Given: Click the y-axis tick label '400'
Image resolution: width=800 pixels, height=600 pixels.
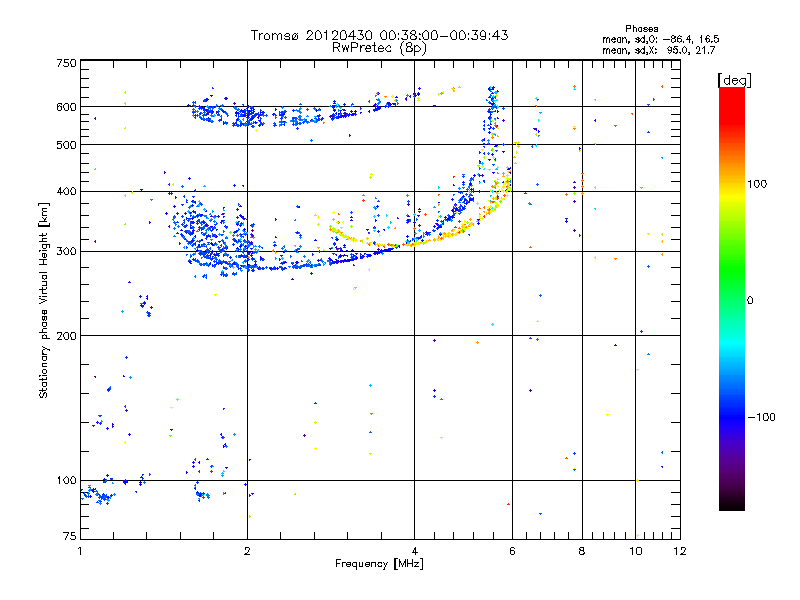Looking at the screenshot, I should click(x=67, y=191).
